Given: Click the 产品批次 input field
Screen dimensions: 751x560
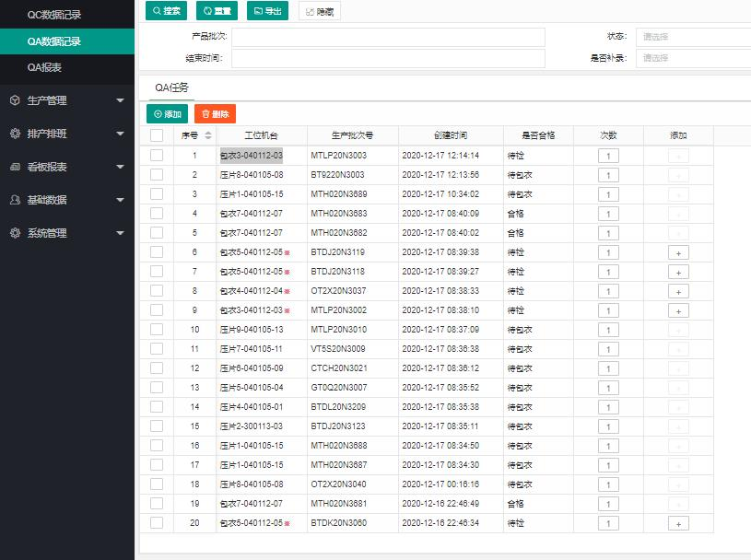Looking at the screenshot, I should point(388,37).
